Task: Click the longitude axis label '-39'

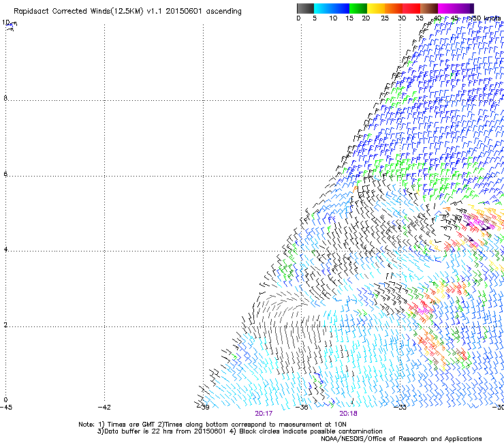Action: (203, 408)
